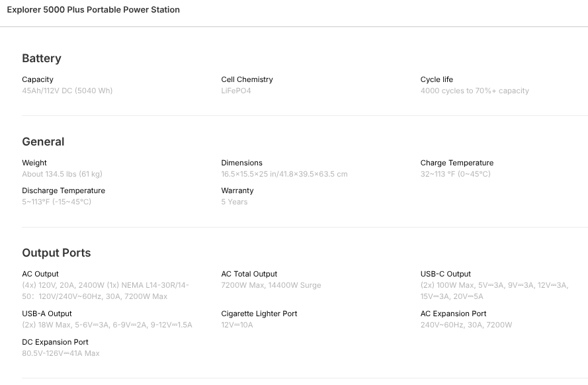Click the Weight label

click(34, 163)
